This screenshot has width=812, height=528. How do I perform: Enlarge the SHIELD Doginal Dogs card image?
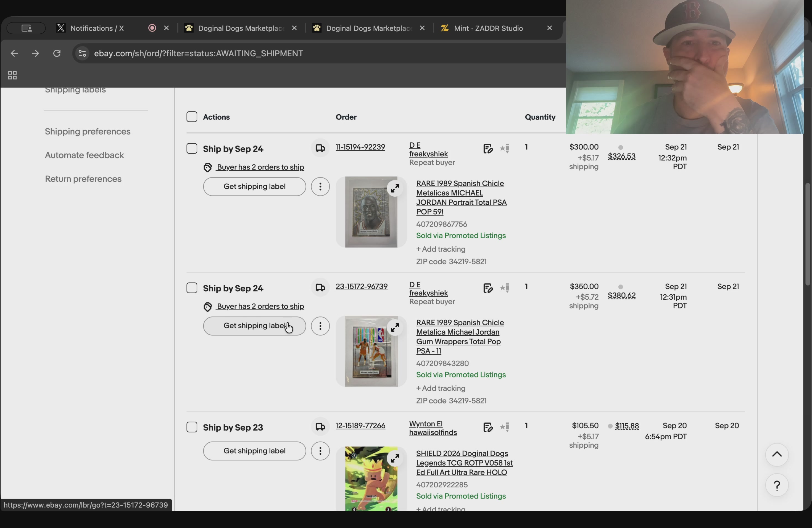[x=395, y=458]
